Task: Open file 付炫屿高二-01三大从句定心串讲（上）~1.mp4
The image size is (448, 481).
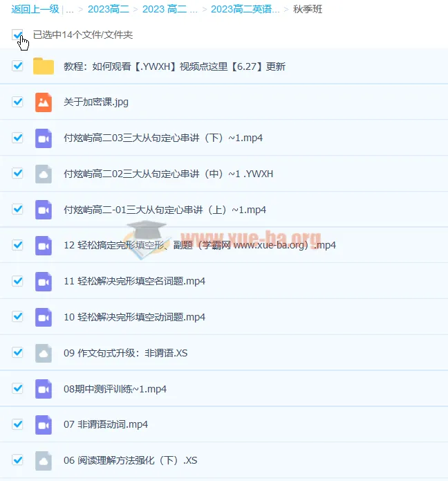Action: tap(165, 210)
